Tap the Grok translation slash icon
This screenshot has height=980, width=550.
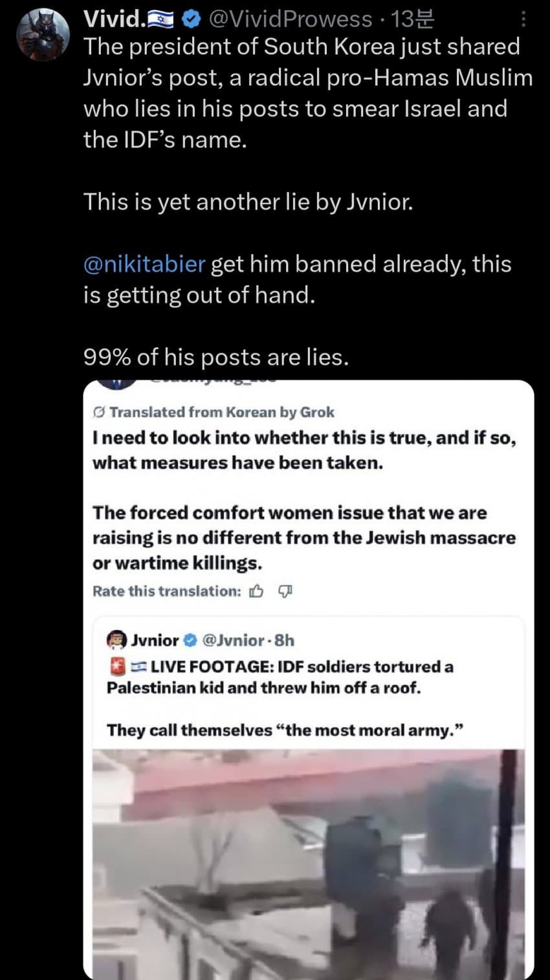pos(99,412)
